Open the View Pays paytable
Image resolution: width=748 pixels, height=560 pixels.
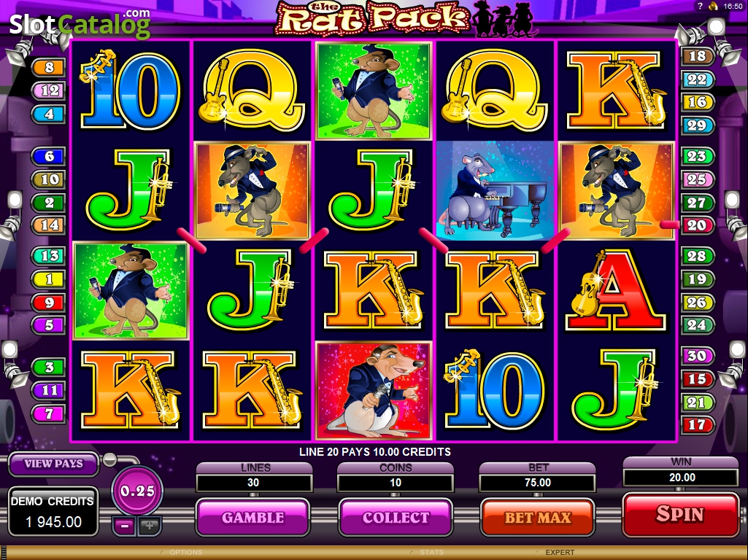53,463
